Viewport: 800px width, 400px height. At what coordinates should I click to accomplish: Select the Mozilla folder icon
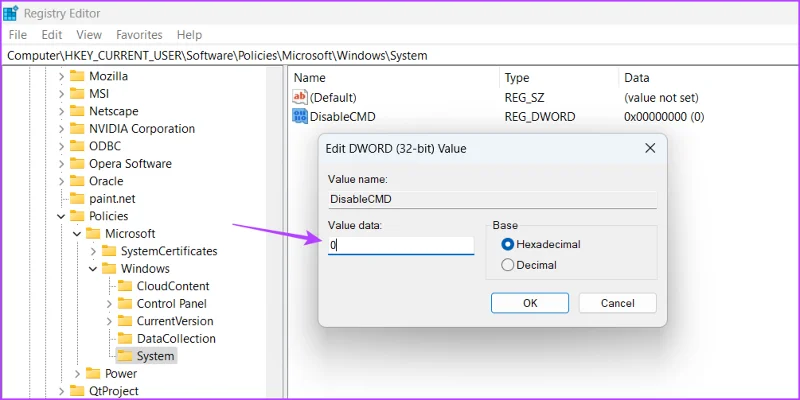77,76
